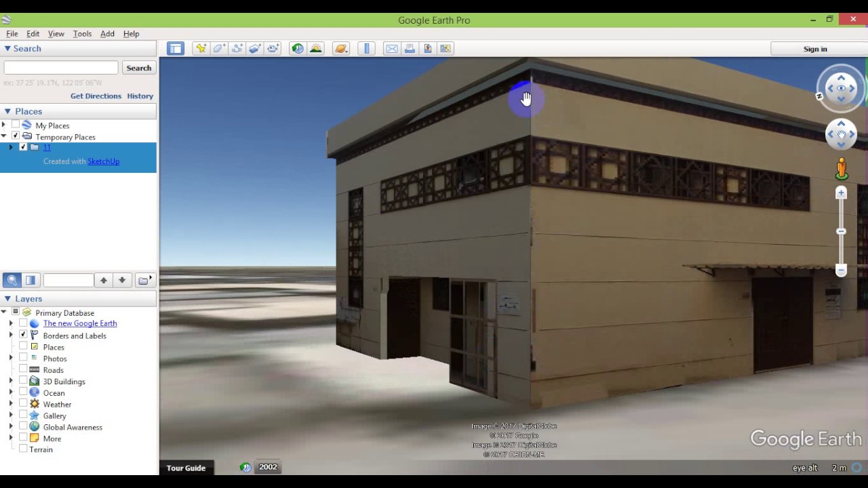Add an image overlay from toolbar
Screen dimensions: 868x488
(x=255, y=48)
